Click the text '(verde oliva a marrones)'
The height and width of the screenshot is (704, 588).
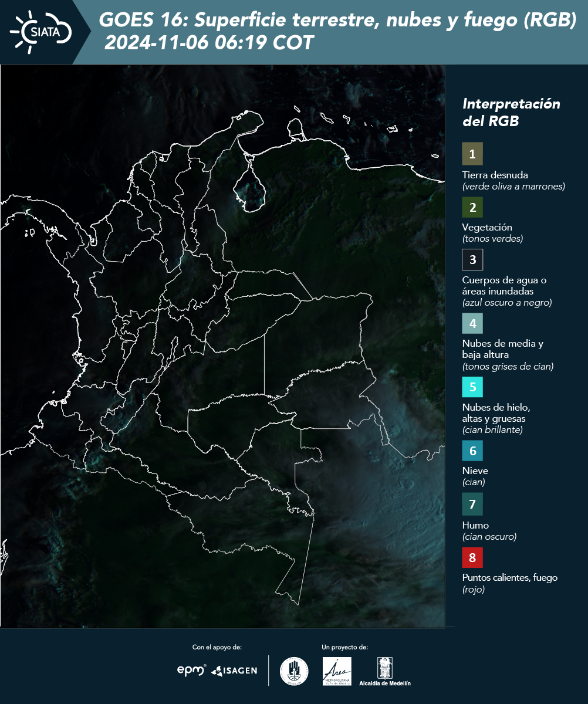[x=513, y=187]
